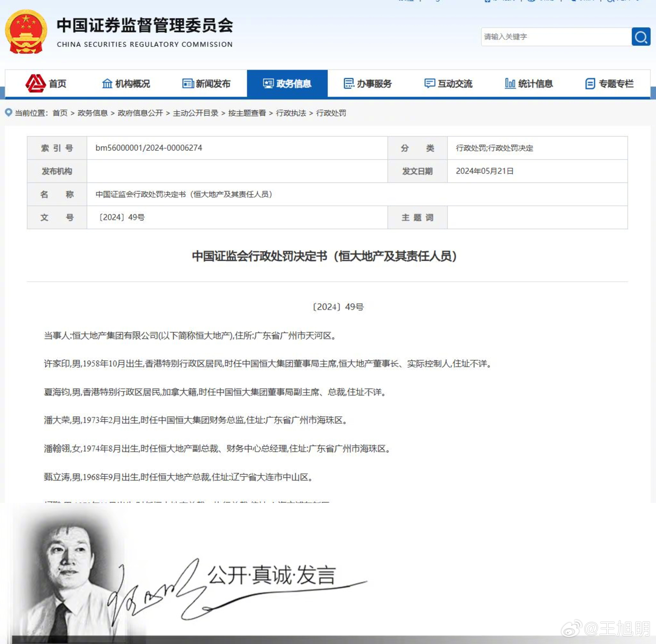656x644 pixels.
Task: Click the paragraph starting 当事人:恒大地产集团
Action: point(190,336)
